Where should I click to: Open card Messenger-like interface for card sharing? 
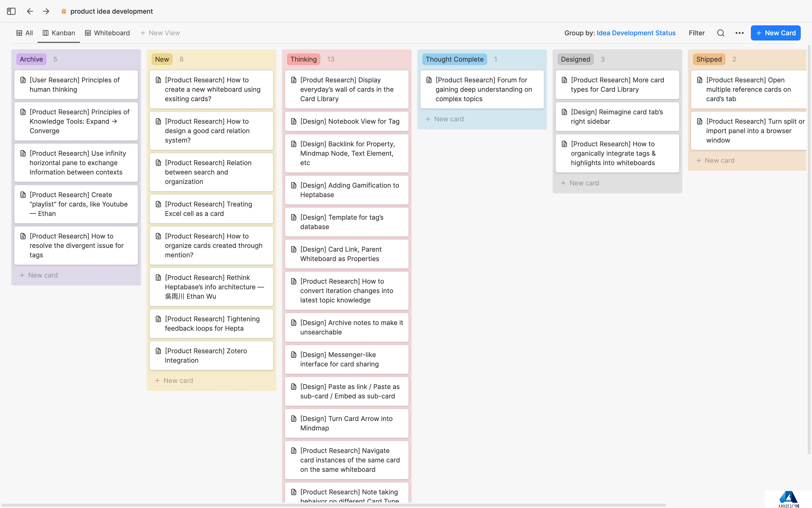coord(347,360)
